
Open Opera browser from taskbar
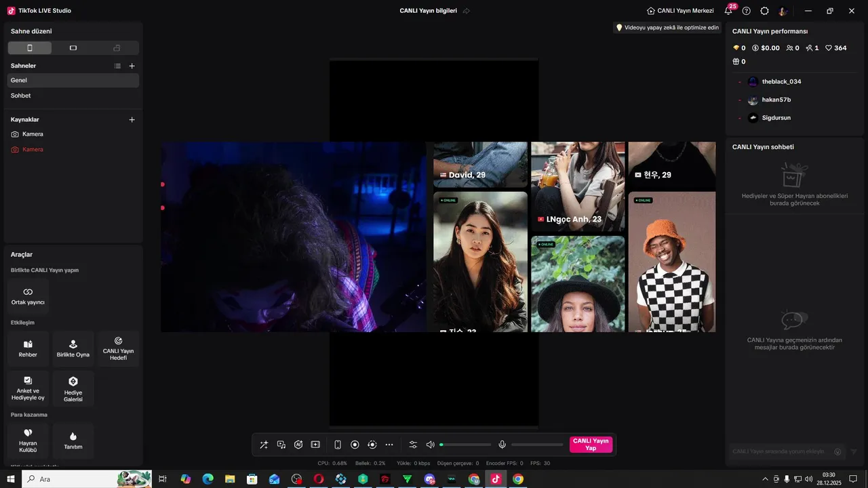coord(318,479)
